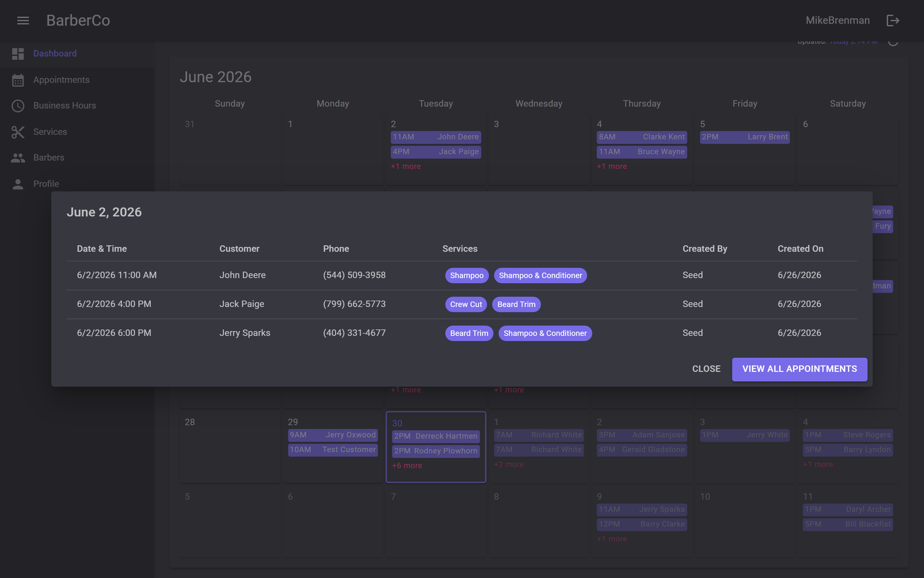Image resolution: width=924 pixels, height=578 pixels.
Task: Click the Business Hours clock icon
Action: pyautogui.click(x=18, y=106)
